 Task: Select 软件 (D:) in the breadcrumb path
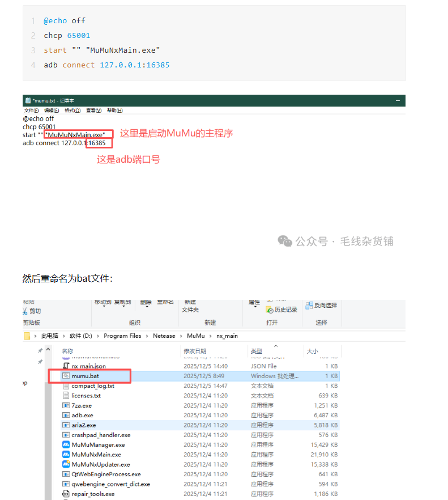81,336
